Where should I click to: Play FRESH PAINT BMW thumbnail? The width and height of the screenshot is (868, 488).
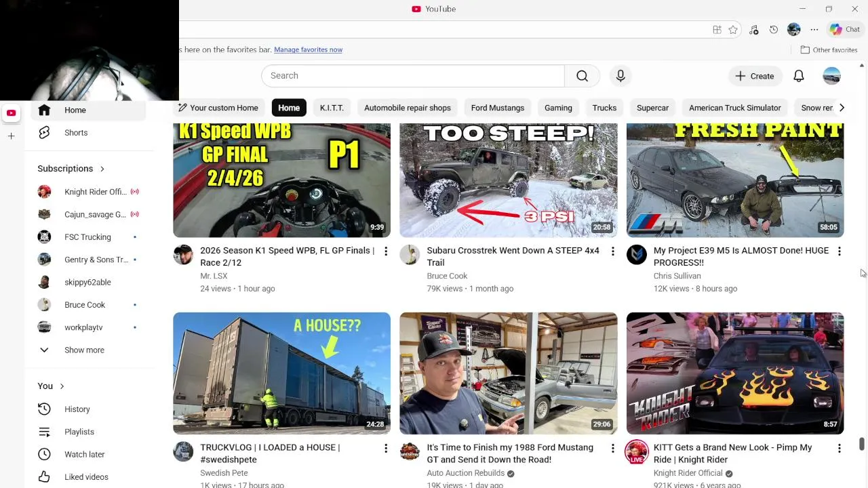(735, 180)
